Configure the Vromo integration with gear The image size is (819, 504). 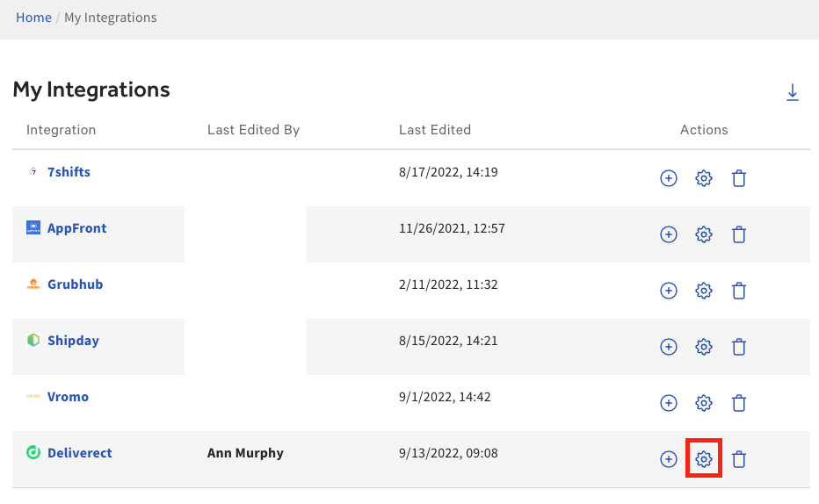point(703,403)
